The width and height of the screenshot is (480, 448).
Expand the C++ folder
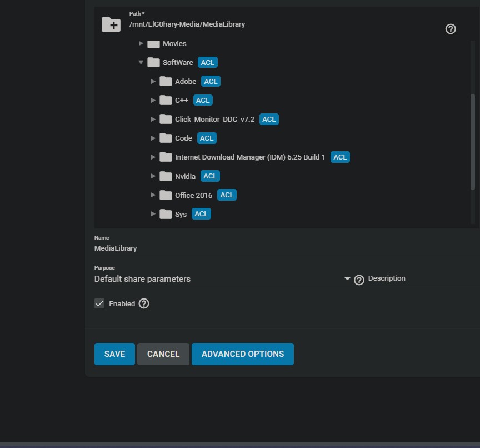click(x=153, y=101)
